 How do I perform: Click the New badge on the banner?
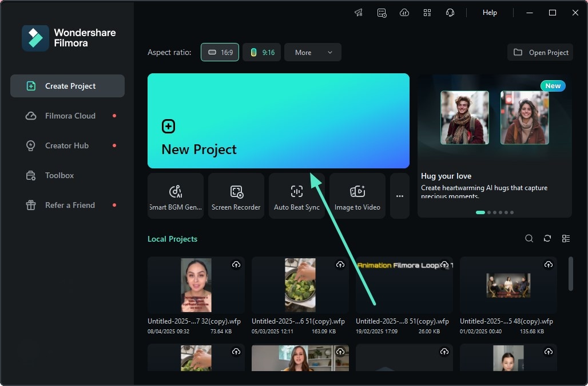[553, 85]
